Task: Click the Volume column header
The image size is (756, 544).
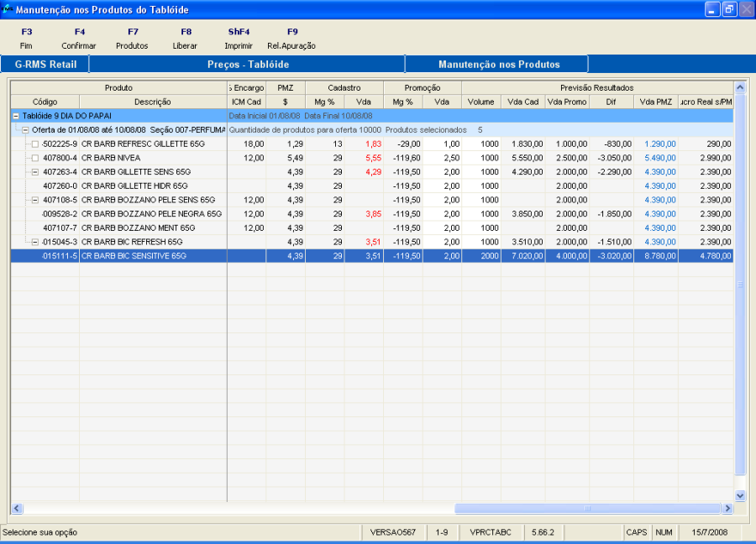Action: 481,102
